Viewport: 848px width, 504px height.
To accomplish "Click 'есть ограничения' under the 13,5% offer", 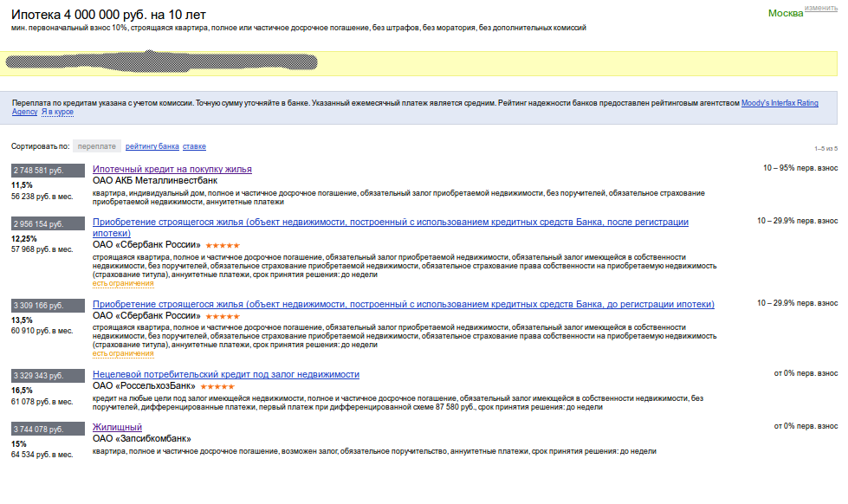I will 123,353.
